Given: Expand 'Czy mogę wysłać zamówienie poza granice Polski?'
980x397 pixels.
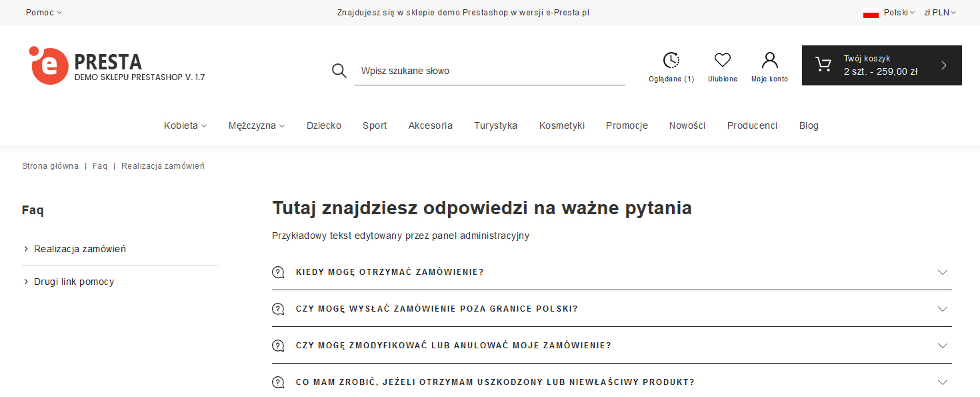Looking at the screenshot, I should 942,309.
